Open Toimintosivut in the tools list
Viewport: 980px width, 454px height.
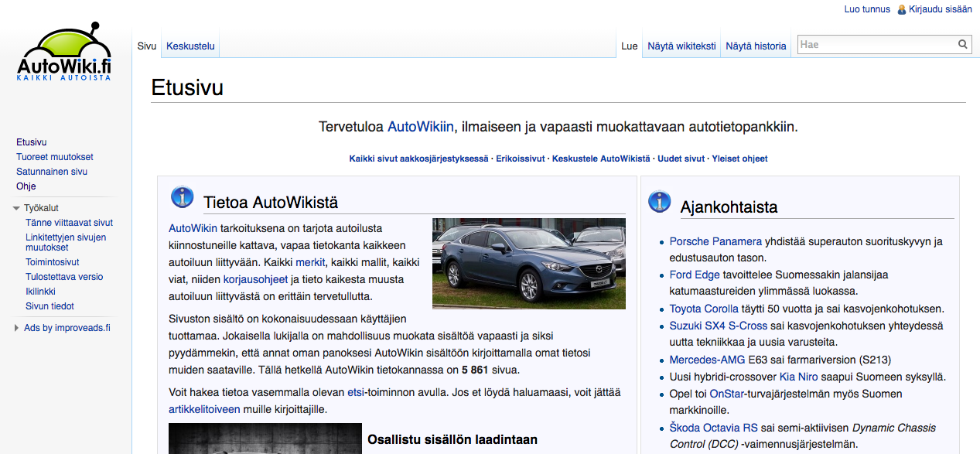[52, 262]
